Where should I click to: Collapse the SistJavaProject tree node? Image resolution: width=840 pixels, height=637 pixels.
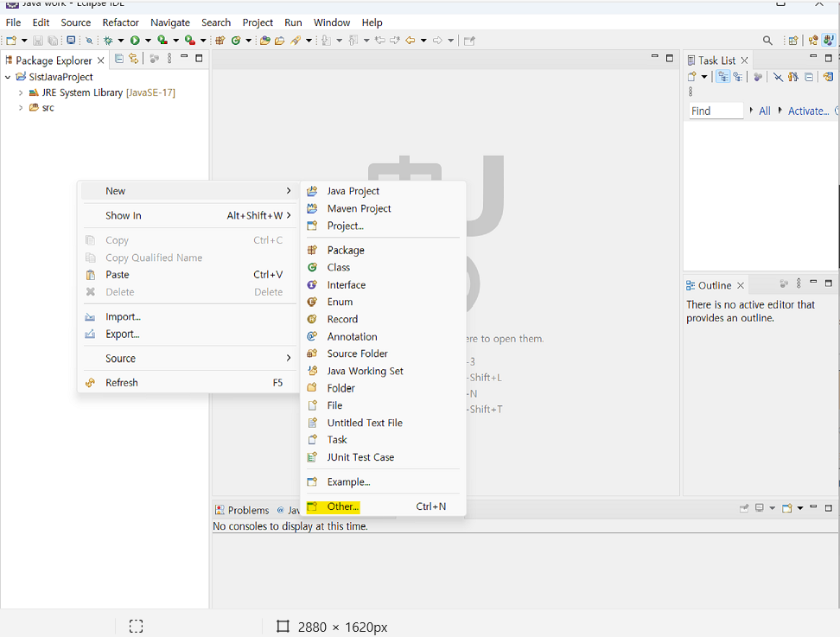[x=8, y=77]
